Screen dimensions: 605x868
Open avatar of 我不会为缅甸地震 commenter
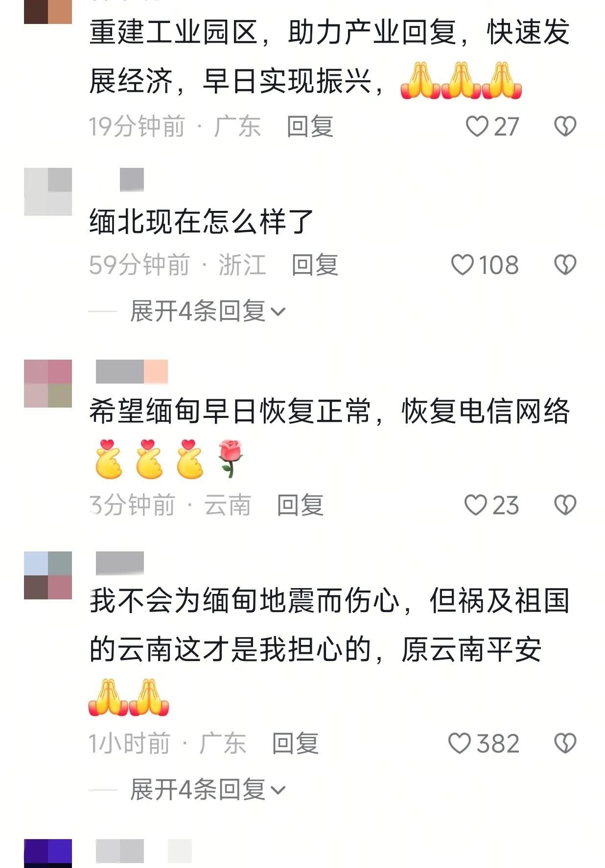[48, 575]
